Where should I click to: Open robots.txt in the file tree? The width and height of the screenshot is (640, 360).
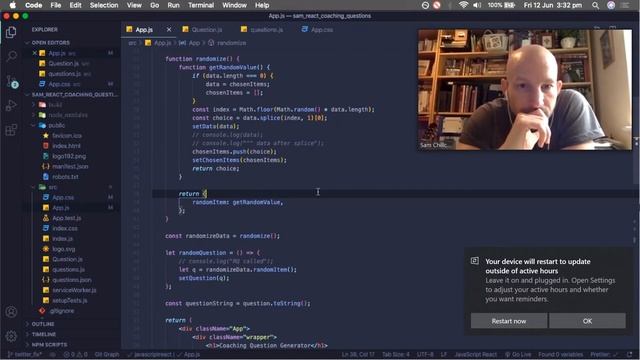click(65, 177)
